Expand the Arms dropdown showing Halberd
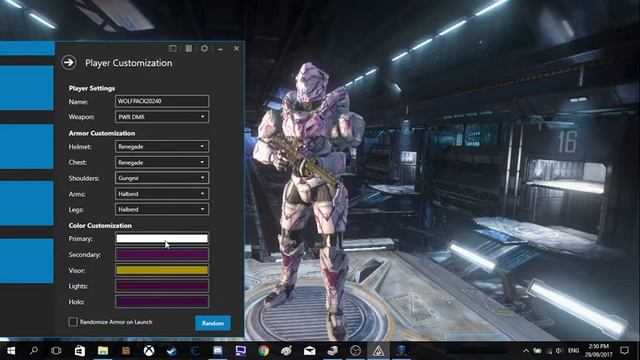640x360 pixels. pos(162,194)
